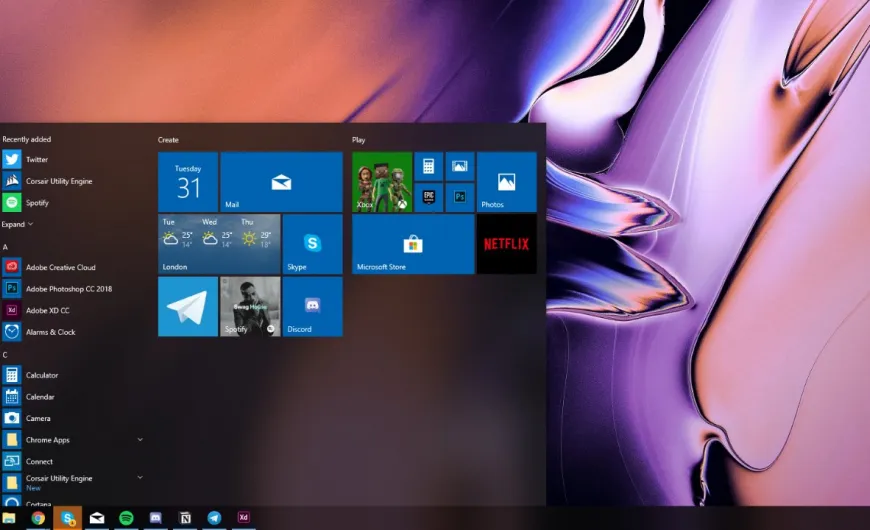Open Discord from the taskbar
The width and height of the screenshot is (870, 530).
pos(156,518)
